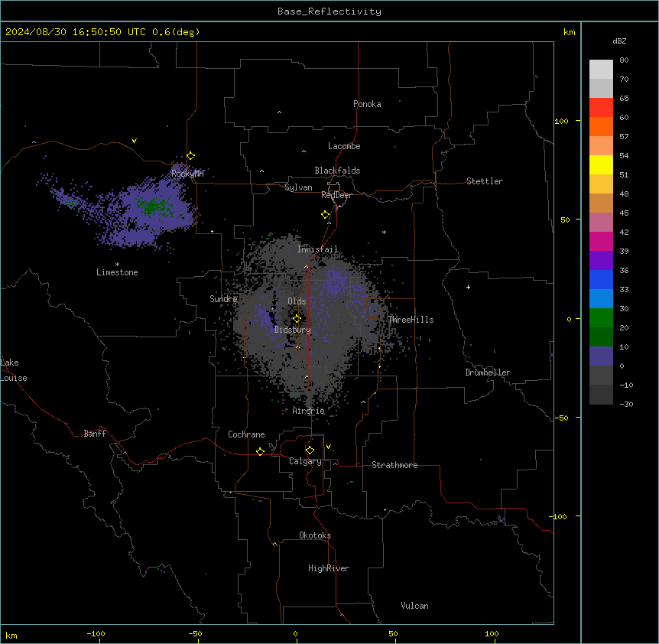Screen dimensions: 659x644
Task: Click the white caret marker west of Lacombe
Action: [x=304, y=151]
